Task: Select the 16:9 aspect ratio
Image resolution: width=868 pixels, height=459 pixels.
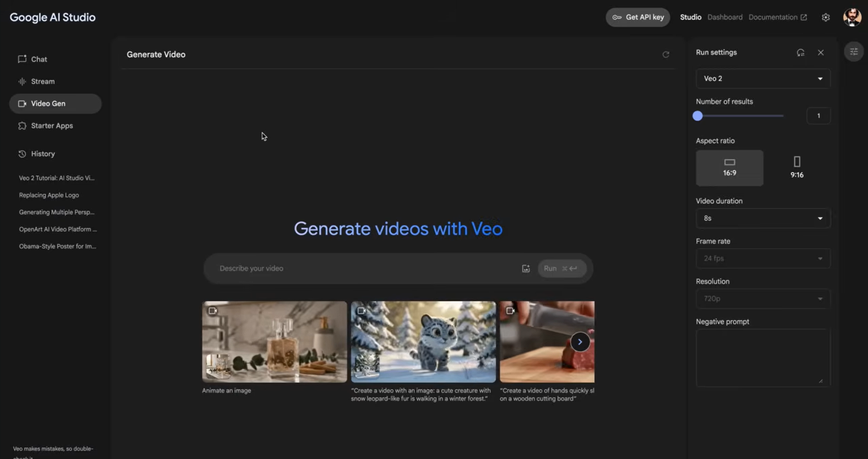Action: pos(729,168)
